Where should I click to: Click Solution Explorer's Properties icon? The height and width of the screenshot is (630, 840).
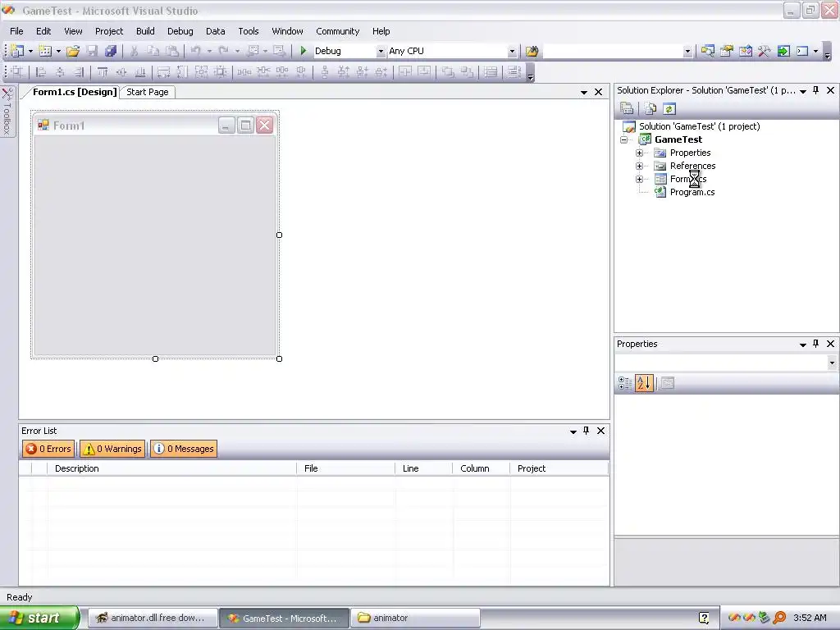pos(626,109)
